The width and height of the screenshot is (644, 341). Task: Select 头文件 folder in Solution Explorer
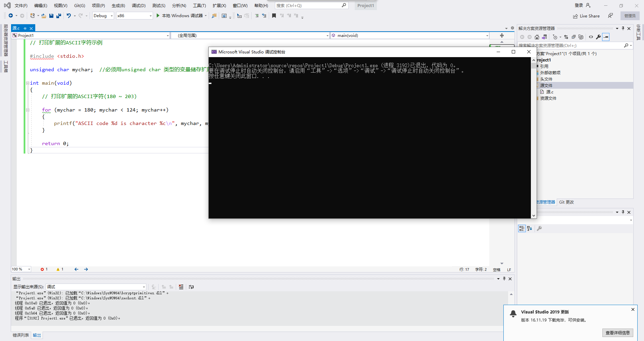tap(546, 79)
